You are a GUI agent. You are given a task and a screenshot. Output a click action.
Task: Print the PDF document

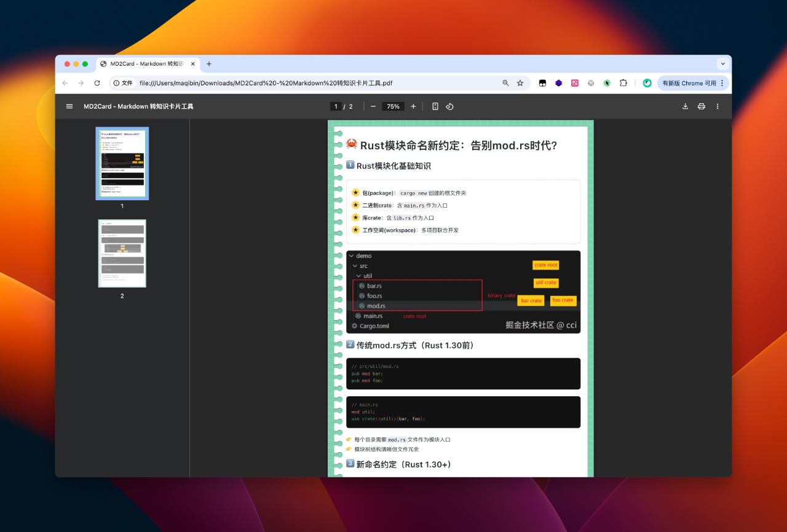tap(702, 106)
